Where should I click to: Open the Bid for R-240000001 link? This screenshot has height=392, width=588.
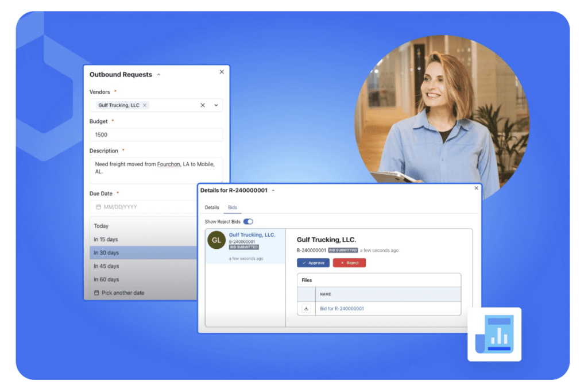pos(342,309)
